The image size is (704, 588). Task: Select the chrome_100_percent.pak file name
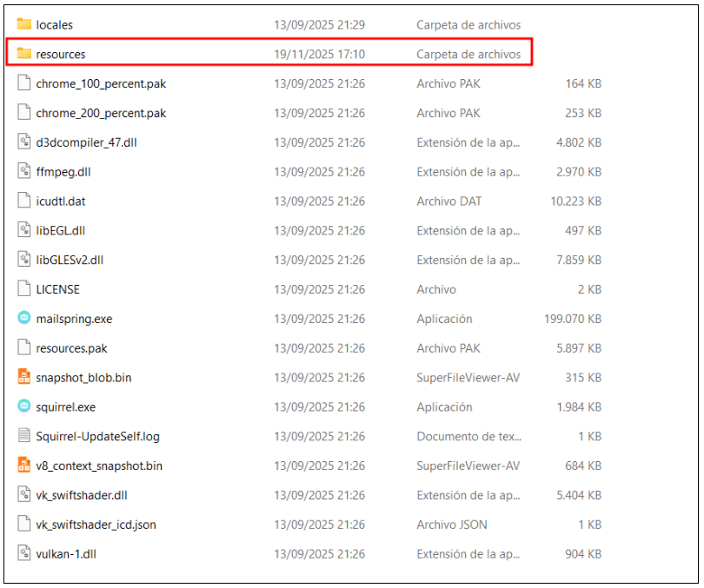pyautogui.click(x=101, y=83)
